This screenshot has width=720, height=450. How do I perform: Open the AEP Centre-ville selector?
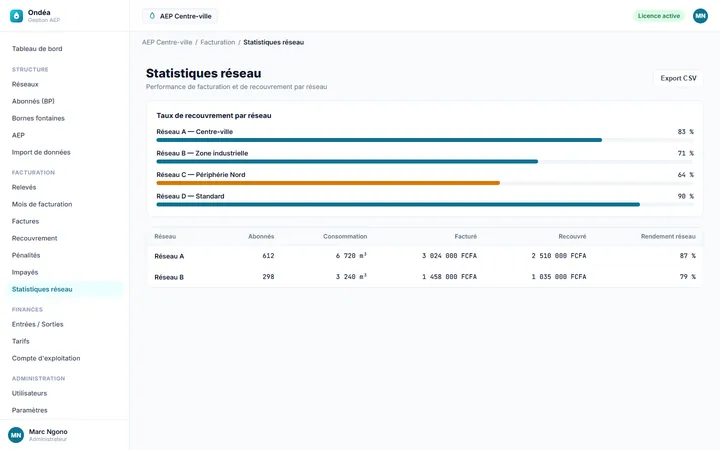tap(180, 16)
